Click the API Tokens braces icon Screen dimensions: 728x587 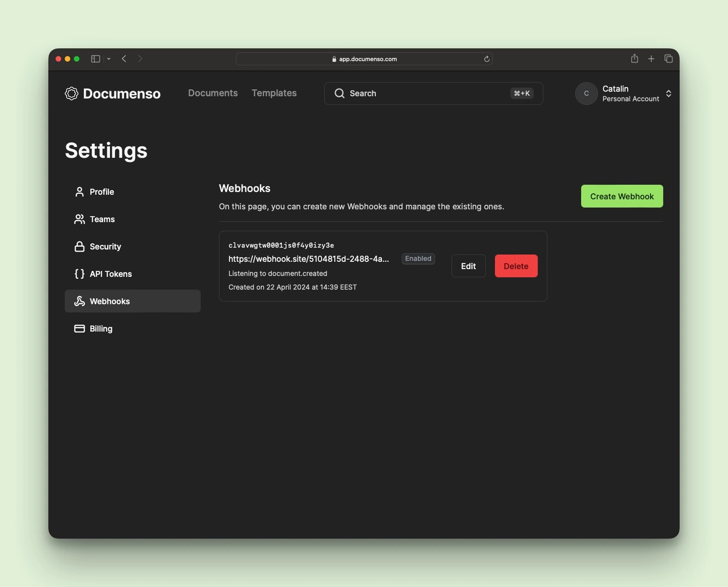point(79,274)
